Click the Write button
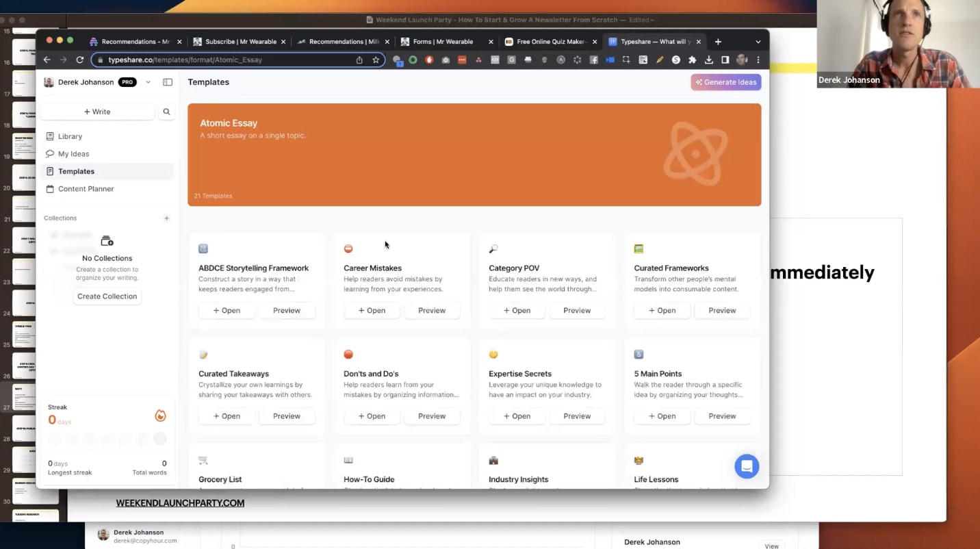This screenshot has width=980, height=549. pyautogui.click(x=97, y=112)
